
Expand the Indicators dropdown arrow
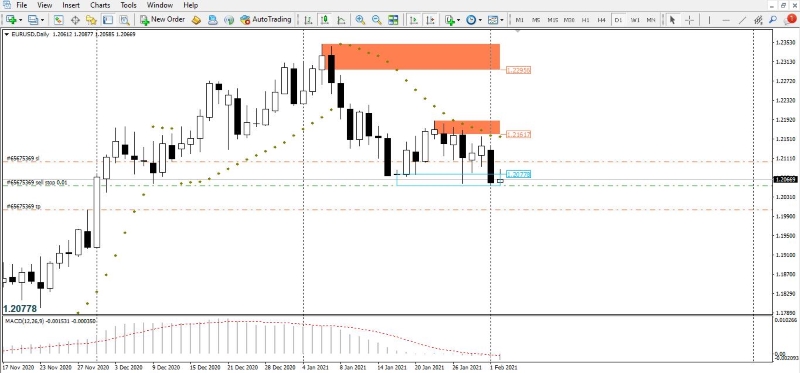click(458, 20)
